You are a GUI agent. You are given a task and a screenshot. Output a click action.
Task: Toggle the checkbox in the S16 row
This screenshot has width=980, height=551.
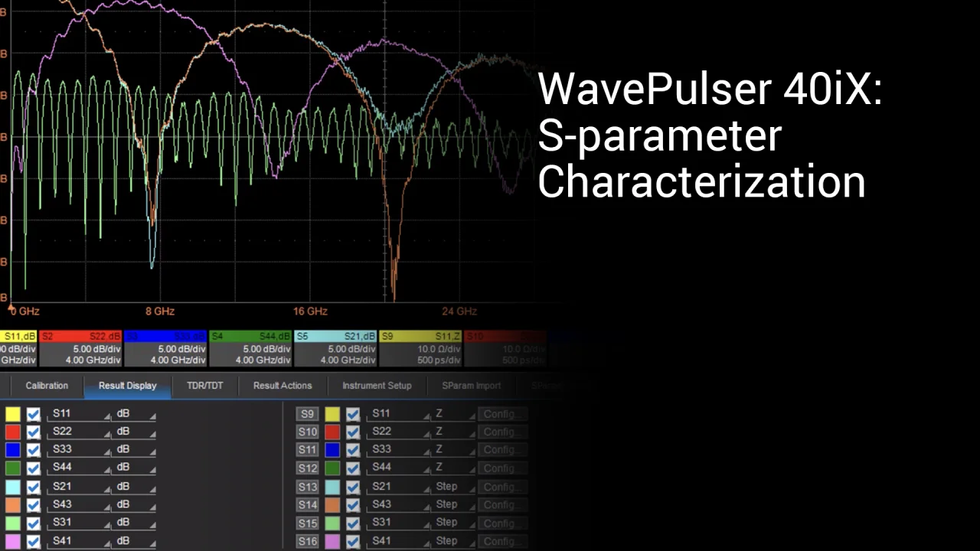[352, 542]
